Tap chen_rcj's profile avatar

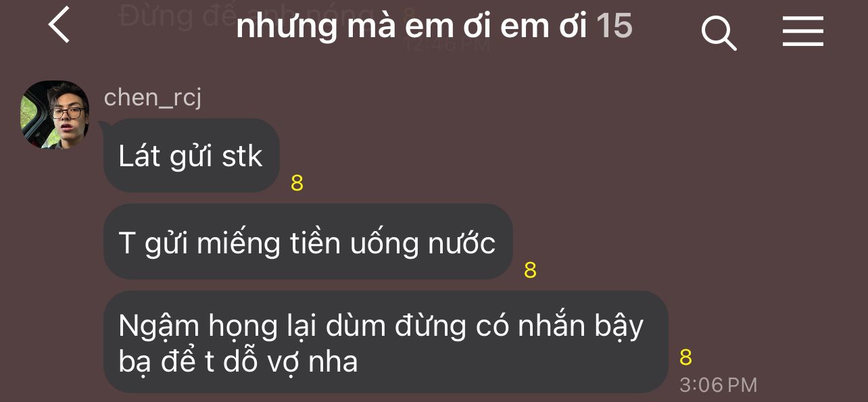[x=55, y=115]
